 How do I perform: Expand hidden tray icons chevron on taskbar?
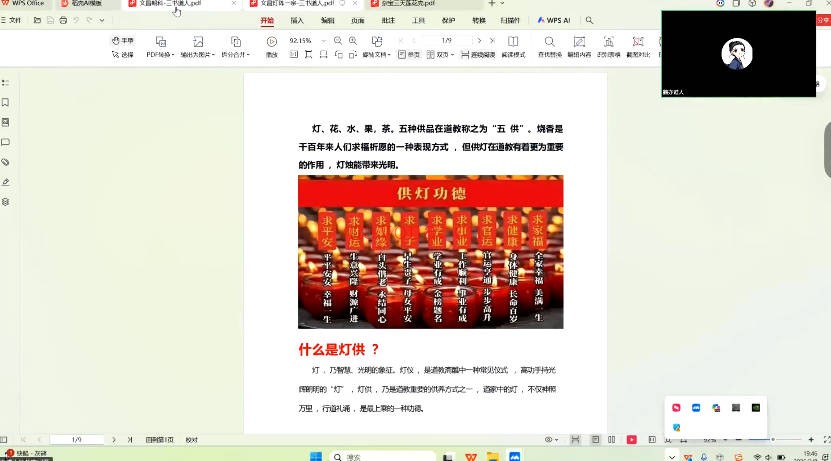tap(672, 457)
